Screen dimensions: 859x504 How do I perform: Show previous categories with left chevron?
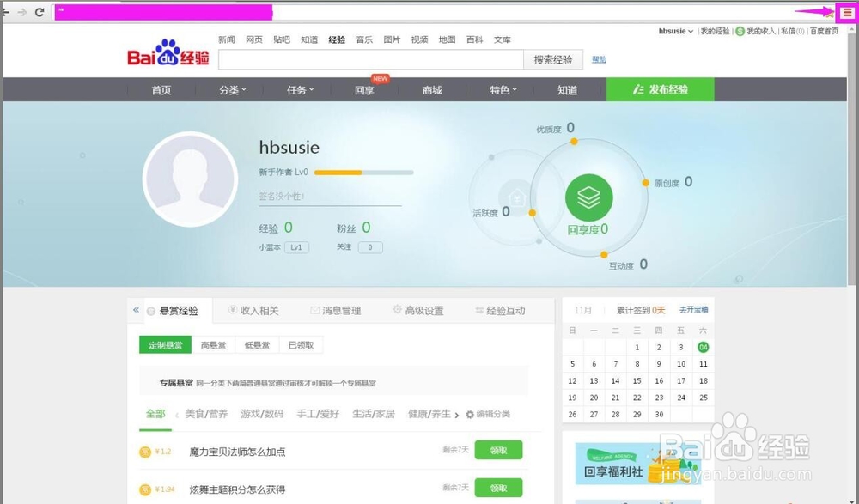tap(176, 416)
